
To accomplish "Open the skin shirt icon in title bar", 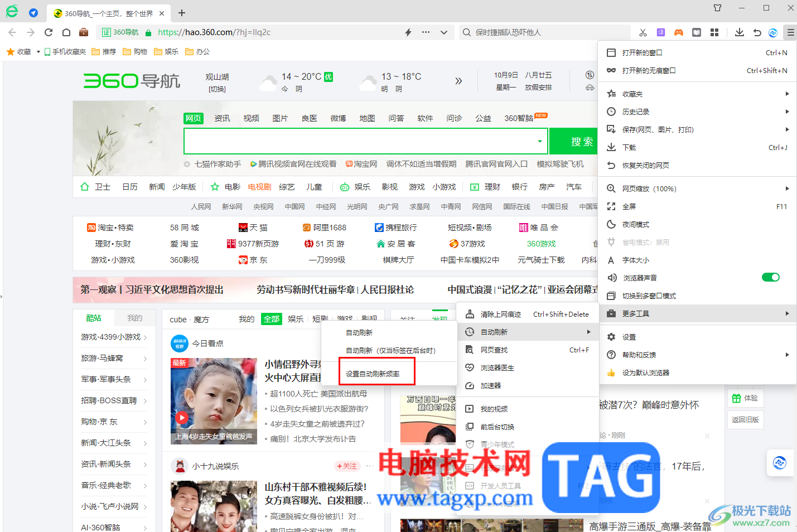I will pos(718,8).
